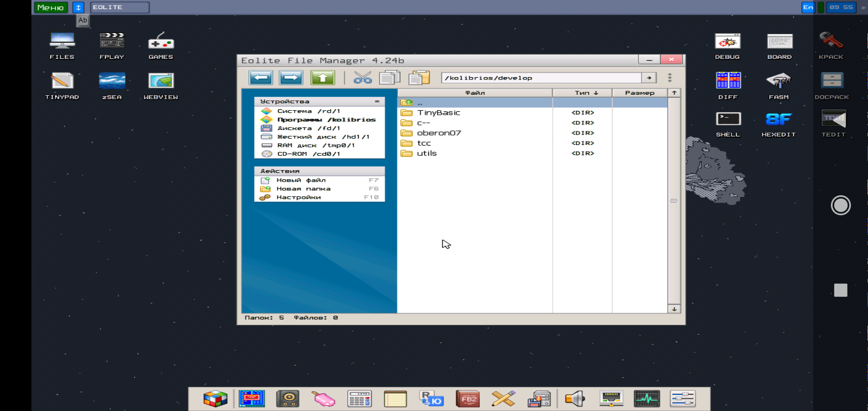Open Eolite three-dots menu
This screenshot has height=411, width=868.
(669, 78)
